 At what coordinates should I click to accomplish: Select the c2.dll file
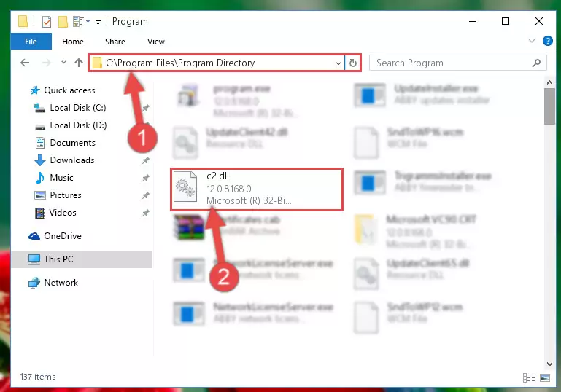tap(257, 189)
